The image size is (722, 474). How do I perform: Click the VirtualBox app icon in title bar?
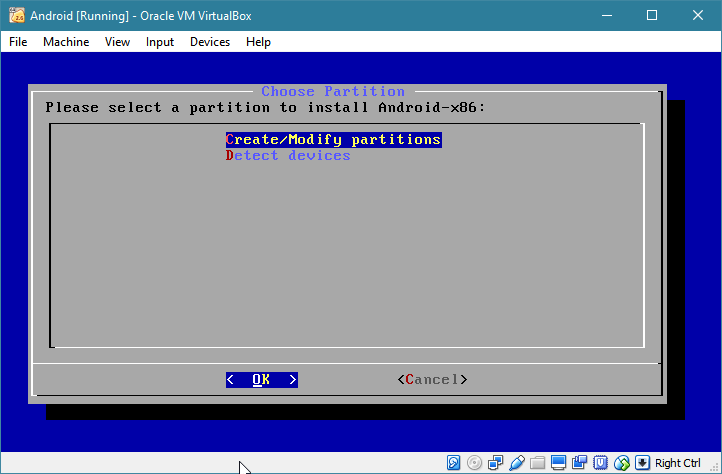[x=17, y=15]
